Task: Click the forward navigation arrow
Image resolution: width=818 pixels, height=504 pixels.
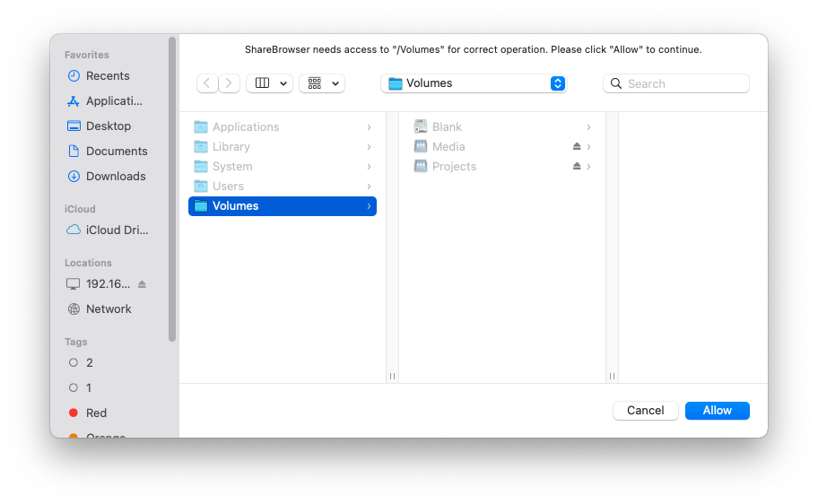Action: click(230, 83)
